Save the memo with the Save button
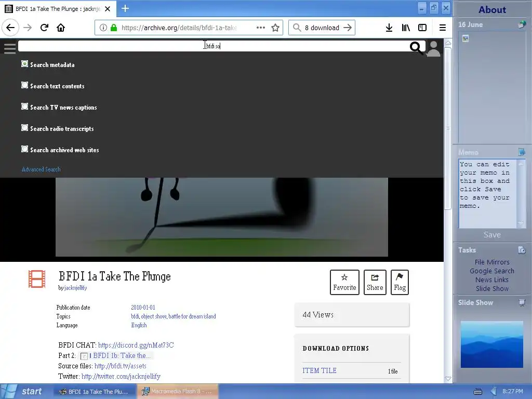532x399 pixels. tap(492, 235)
